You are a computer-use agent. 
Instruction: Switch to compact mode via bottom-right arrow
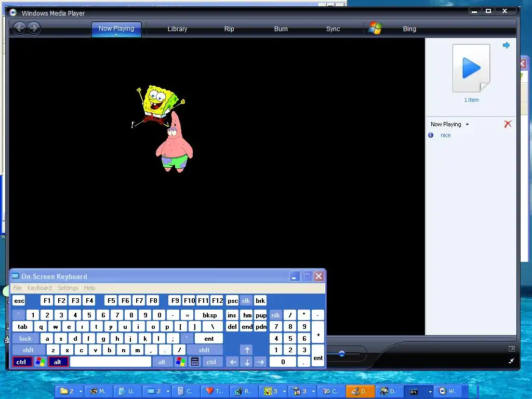pos(512,361)
